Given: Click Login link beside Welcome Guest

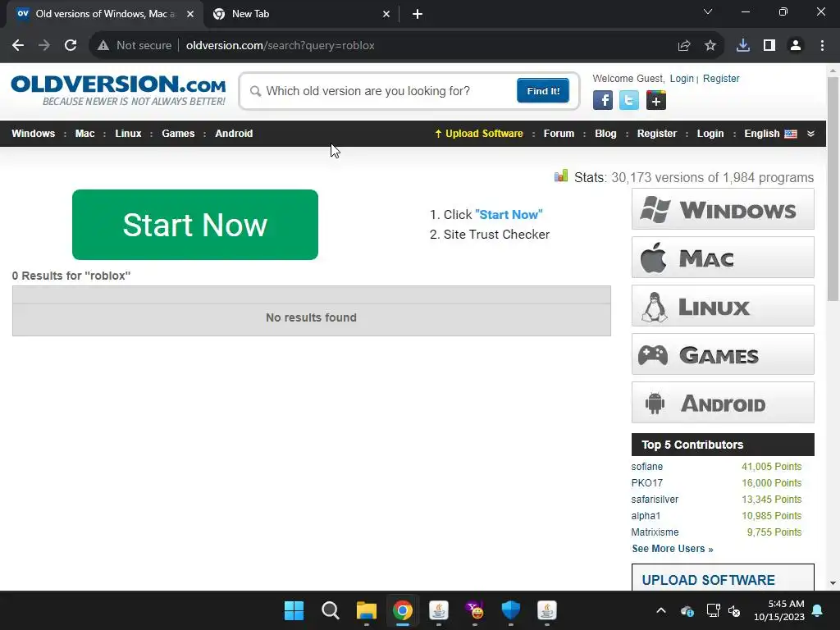Looking at the screenshot, I should coord(682,78).
